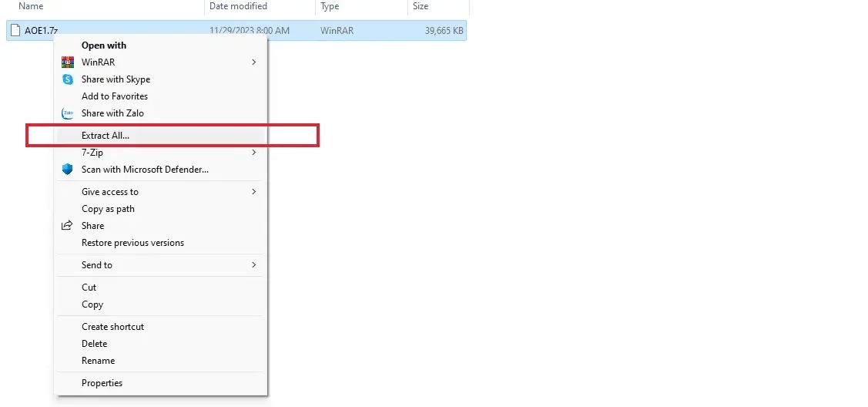Expand the Give access to submenu
868x407 pixels.
coord(253,192)
